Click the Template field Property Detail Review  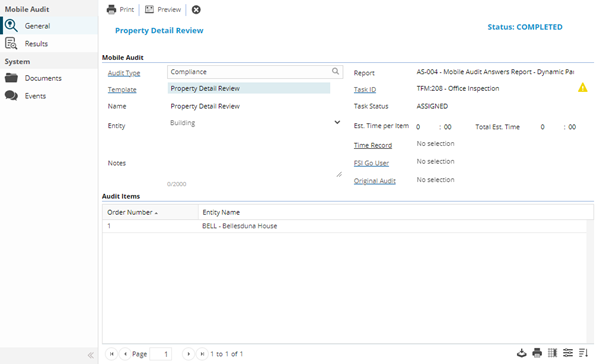[x=249, y=88]
